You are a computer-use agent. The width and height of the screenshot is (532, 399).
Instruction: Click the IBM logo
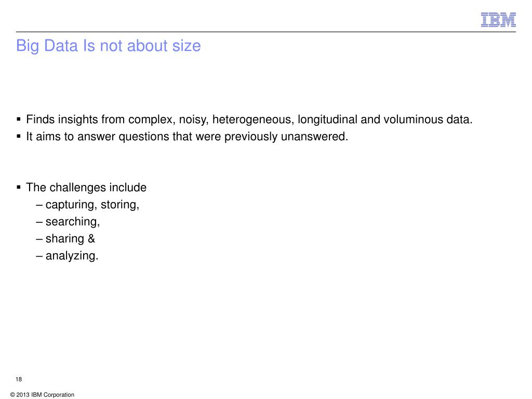click(498, 20)
